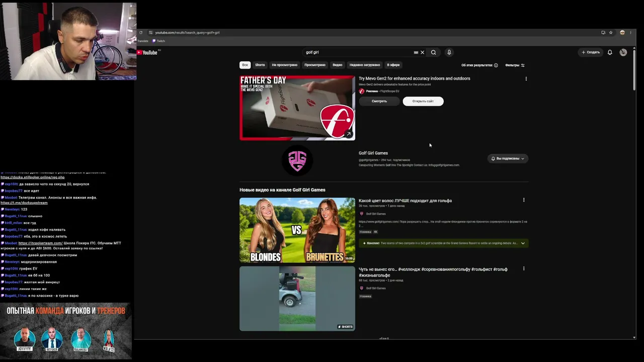Click channel name under hair color video
Image resolution: width=644 pixels, height=362 pixels.
(376, 214)
